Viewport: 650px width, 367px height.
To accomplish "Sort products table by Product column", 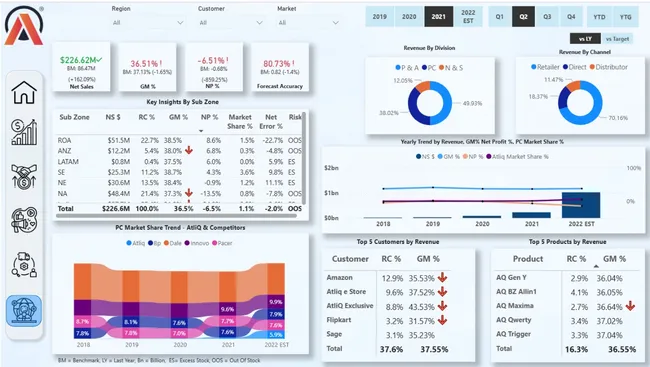I will point(528,259).
